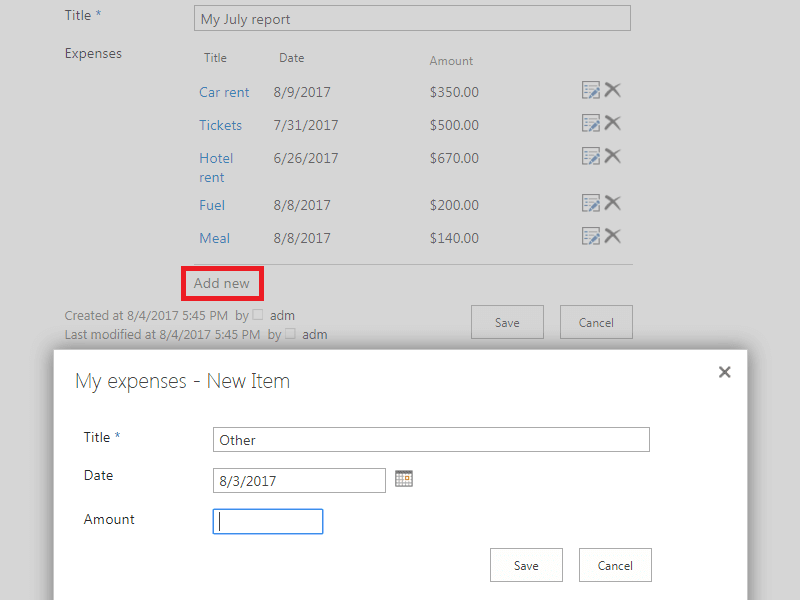The image size is (800, 600).
Task: Focus the Amount input field
Action: tap(268, 521)
